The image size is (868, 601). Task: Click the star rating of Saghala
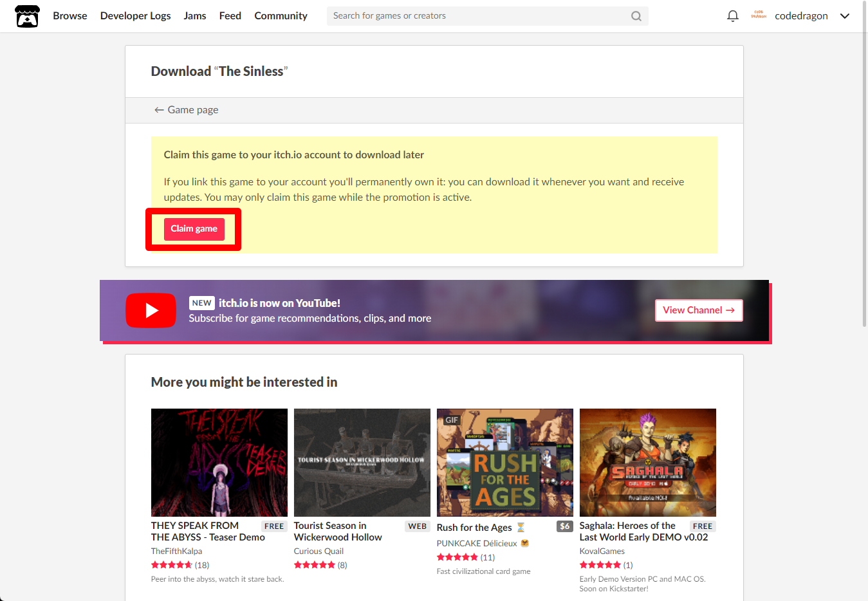point(600,565)
